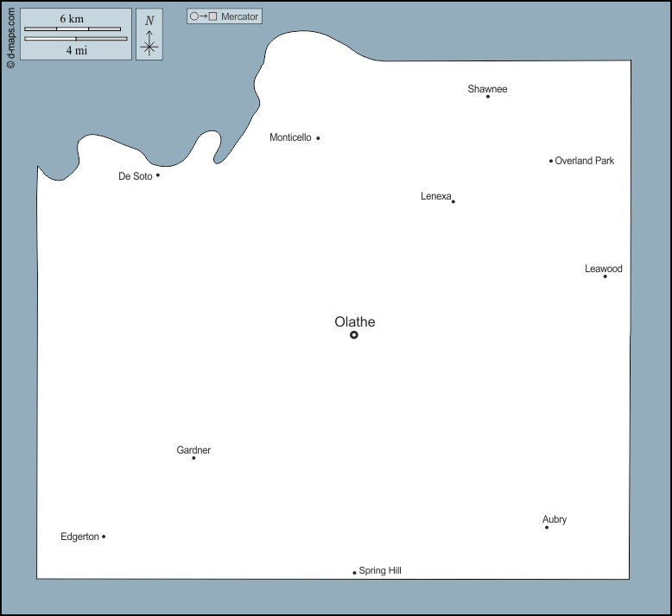Select the De Soto dot marker

tap(158, 175)
